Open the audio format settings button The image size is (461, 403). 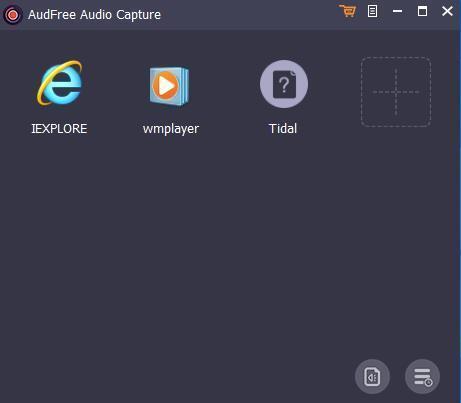click(372, 377)
